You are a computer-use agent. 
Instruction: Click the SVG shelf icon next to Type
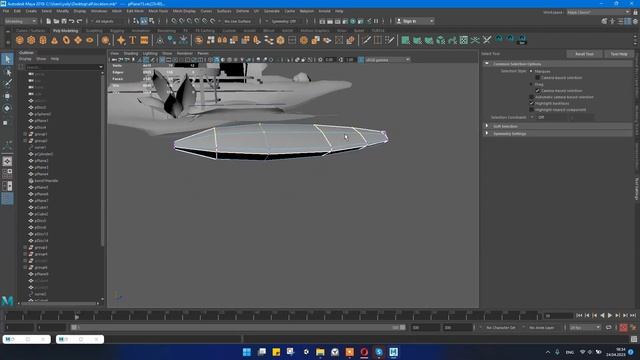coord(144,40)
